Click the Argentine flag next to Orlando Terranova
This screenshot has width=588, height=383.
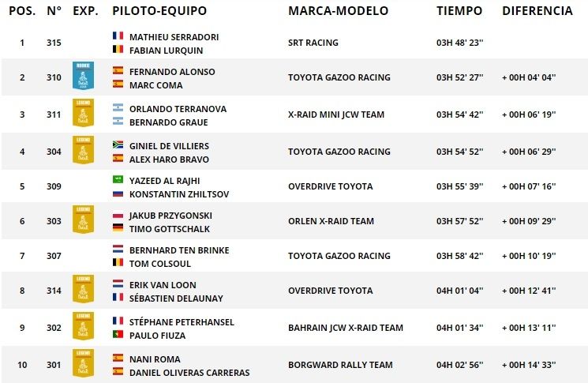coord(118,107)
